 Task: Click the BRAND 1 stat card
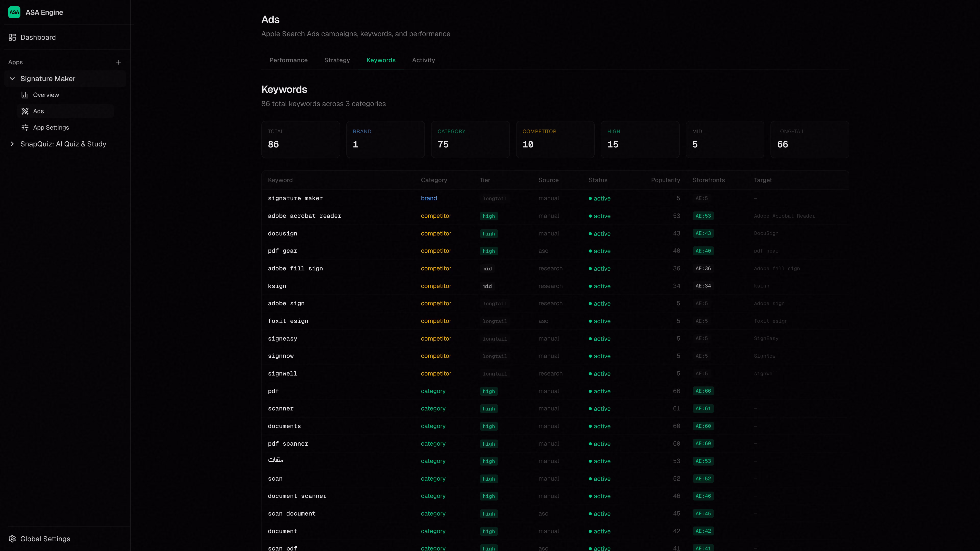(x=385, y=139)
